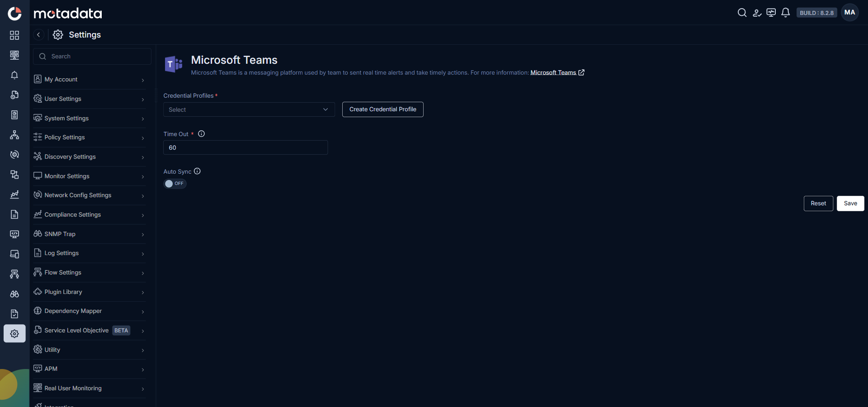
Task: Click the info icon beside Time Out
Action: tap(202, 134)
